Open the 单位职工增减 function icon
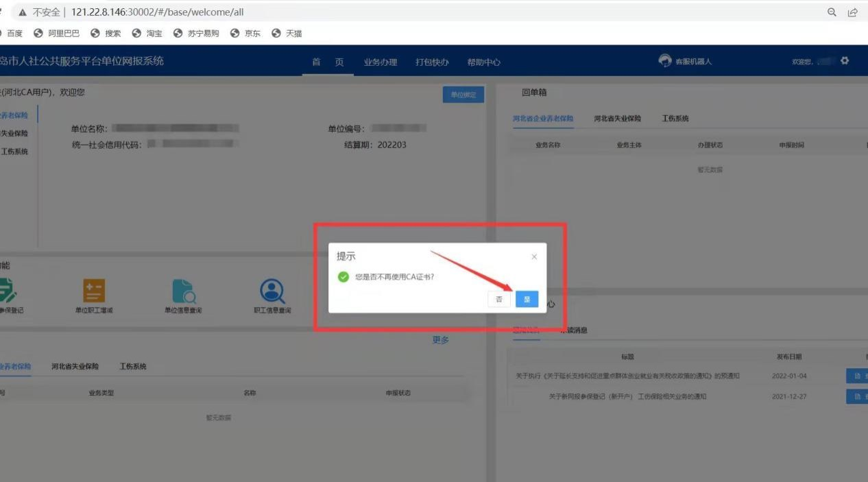This screenshot has height=482, width=868. click(x=94, y=291)
